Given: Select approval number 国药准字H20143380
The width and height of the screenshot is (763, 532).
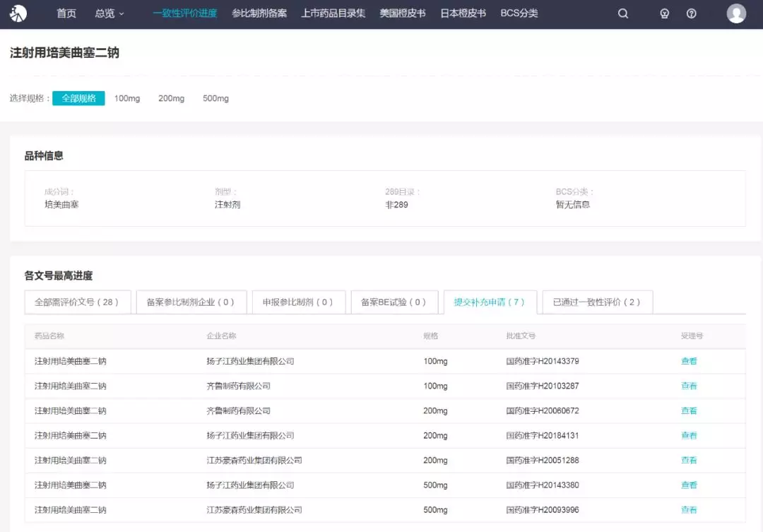Looking at the screenshot, I should pyautogui.click(x=543, y=485).
